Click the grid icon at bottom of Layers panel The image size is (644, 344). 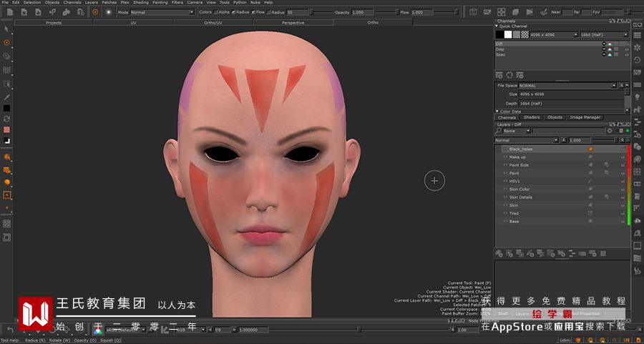coord(603,254)
